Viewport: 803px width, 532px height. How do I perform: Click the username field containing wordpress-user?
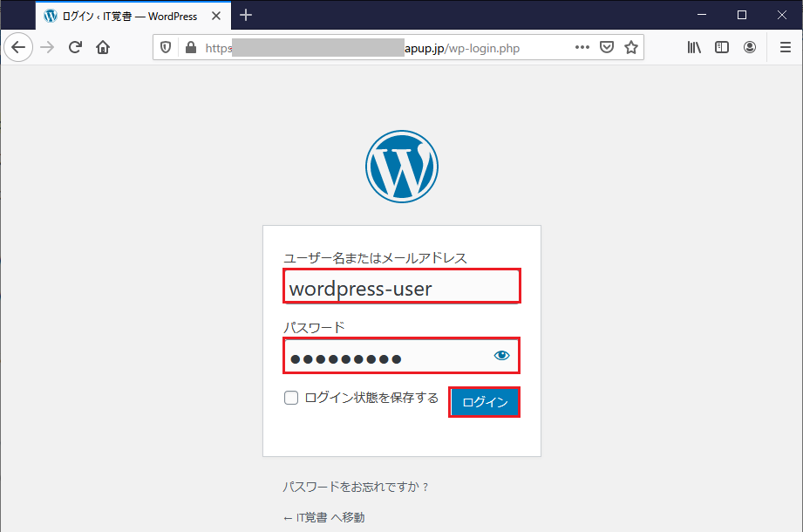tap(401, 287)
